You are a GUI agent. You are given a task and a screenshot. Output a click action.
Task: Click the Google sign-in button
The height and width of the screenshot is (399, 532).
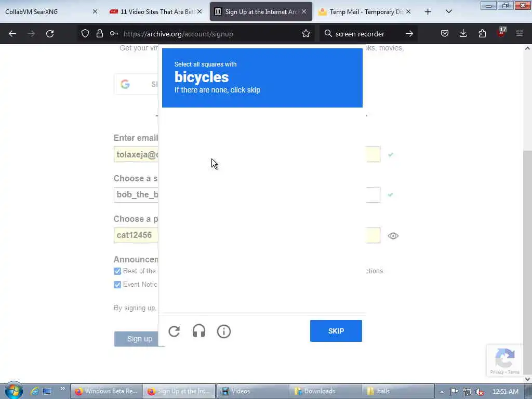(137, 84)
